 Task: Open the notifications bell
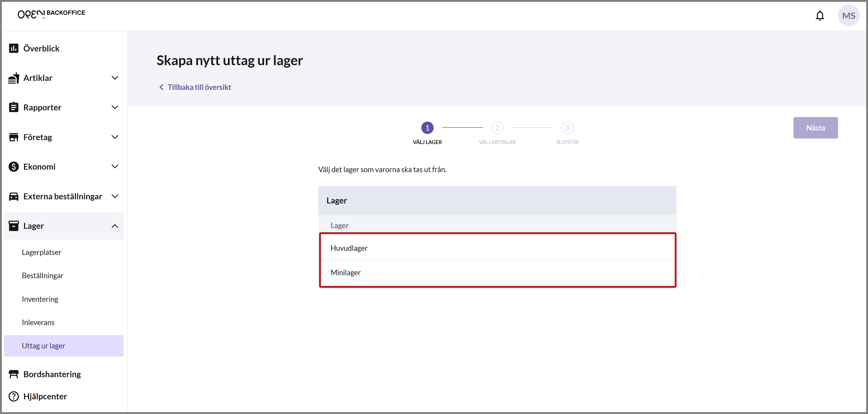pos(820,16)
